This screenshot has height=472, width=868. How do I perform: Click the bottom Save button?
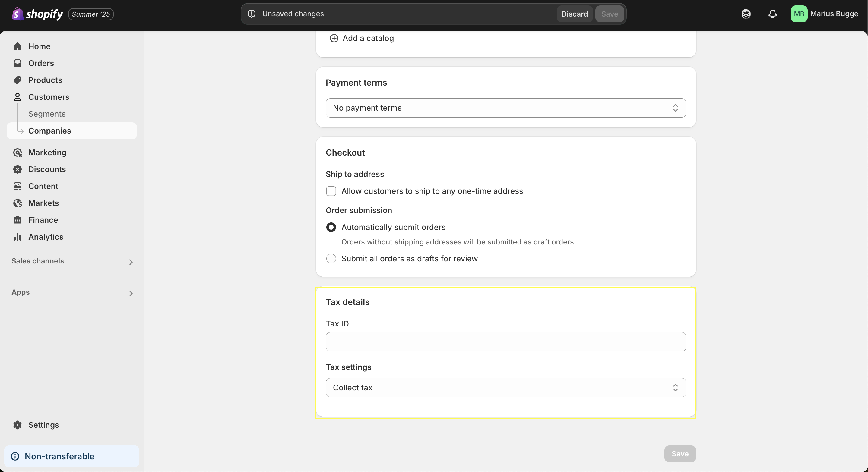(680, 454)
